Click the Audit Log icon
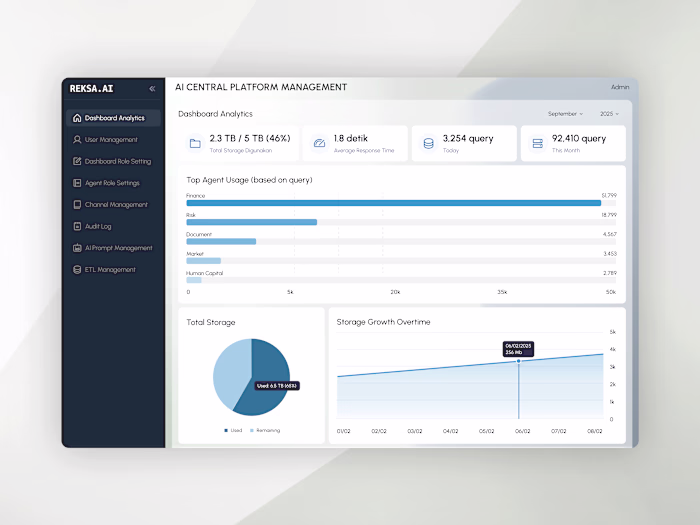 point(77,226)
